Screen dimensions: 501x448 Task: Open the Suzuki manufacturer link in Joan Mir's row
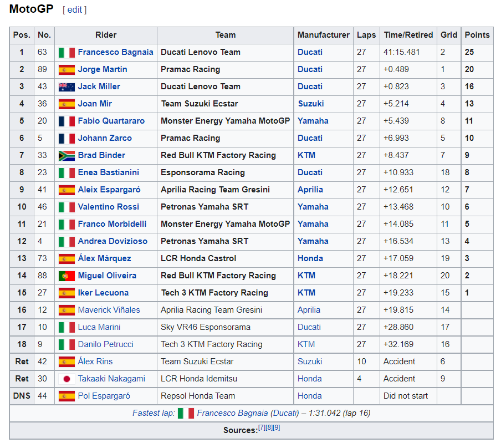coord(311,104)
